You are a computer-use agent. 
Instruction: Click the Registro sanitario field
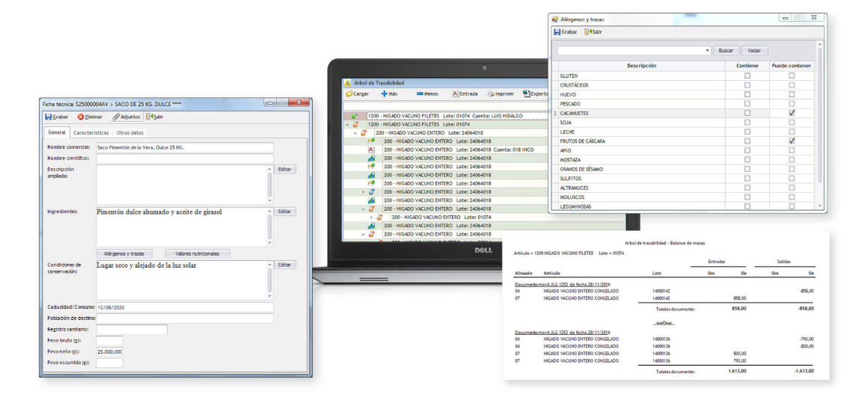coord(132,329)
